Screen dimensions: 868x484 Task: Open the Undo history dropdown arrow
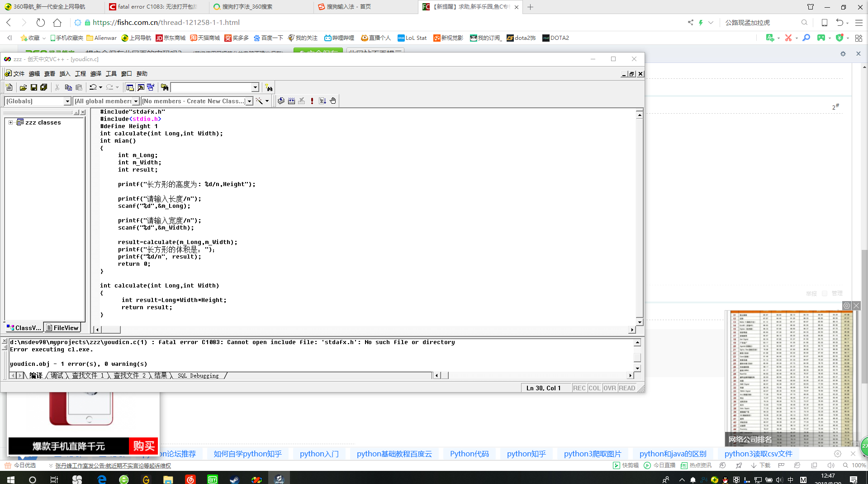[x=100, y=87]
